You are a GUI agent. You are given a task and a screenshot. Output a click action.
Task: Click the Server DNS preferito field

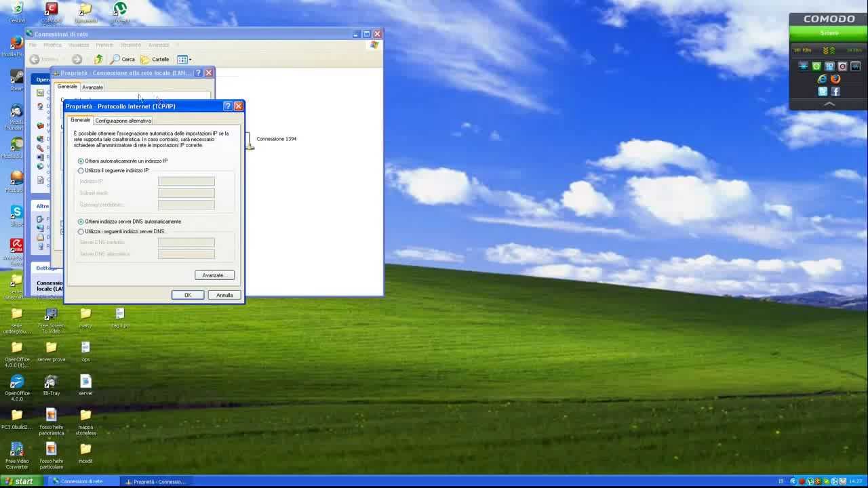pyautogui.click(x=186, y=242)
